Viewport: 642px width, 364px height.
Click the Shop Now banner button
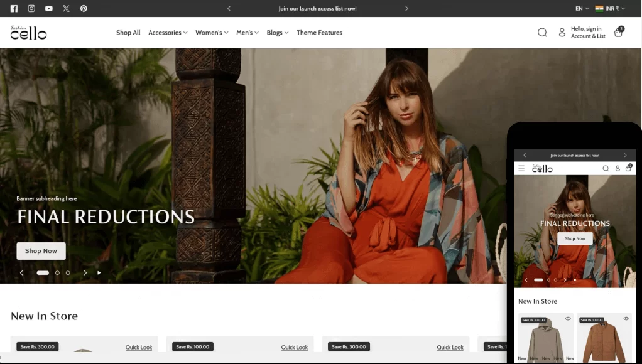click(41, 251)
